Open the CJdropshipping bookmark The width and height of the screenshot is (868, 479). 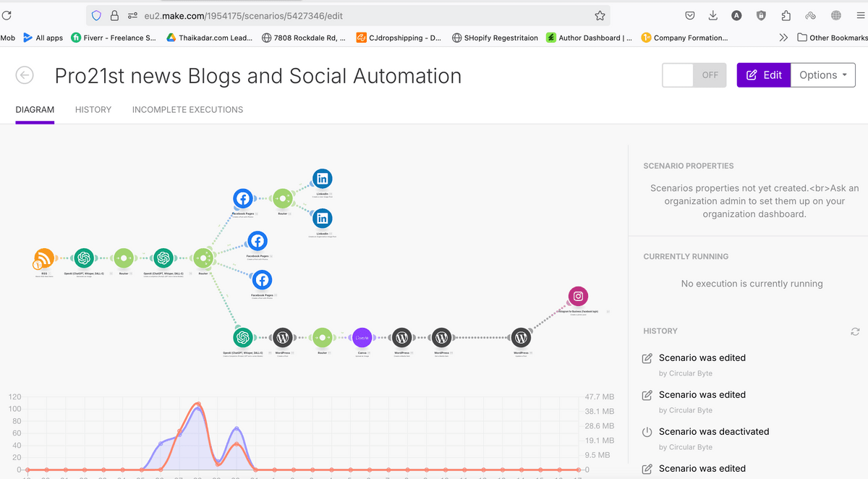(399, 38)
